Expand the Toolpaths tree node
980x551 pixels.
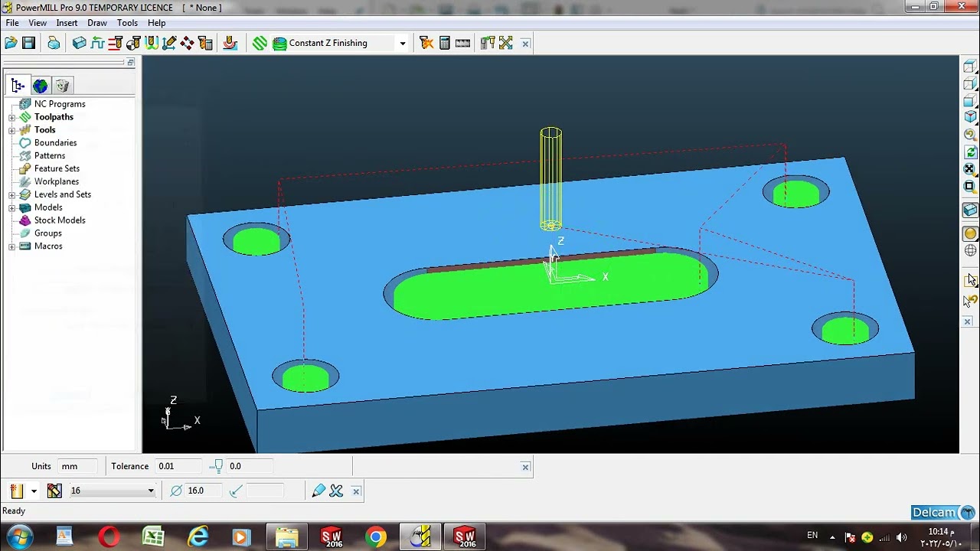[11, 117]
